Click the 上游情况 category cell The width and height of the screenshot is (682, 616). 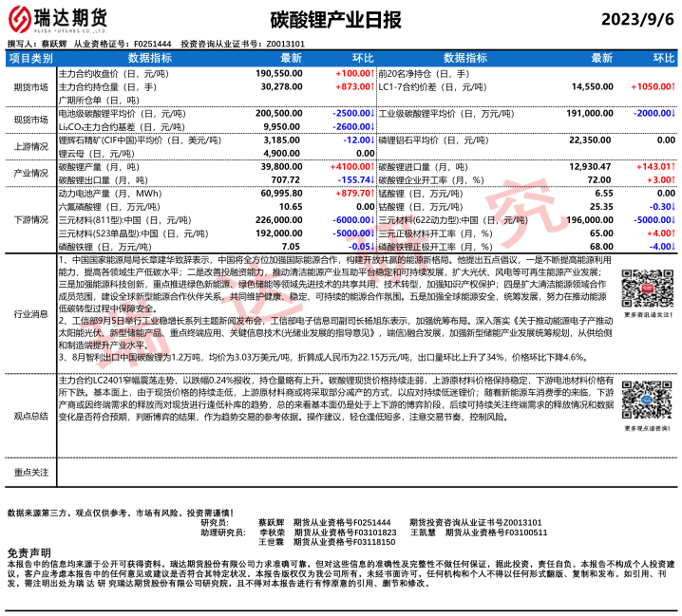click(31, 146)
